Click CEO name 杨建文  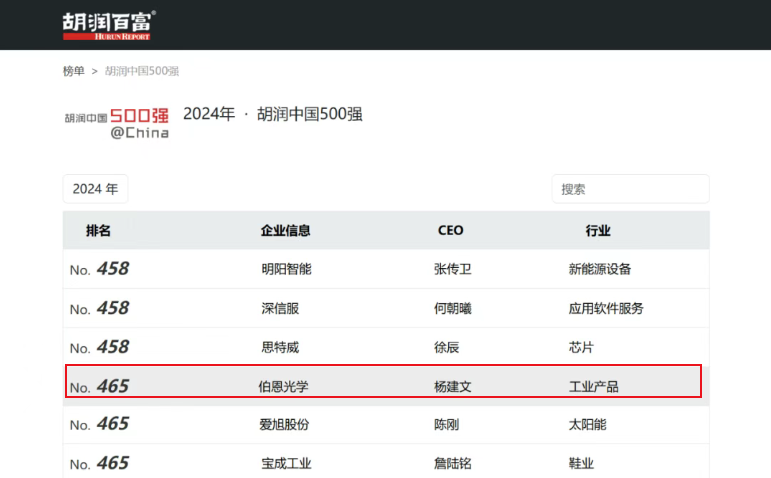452,386
